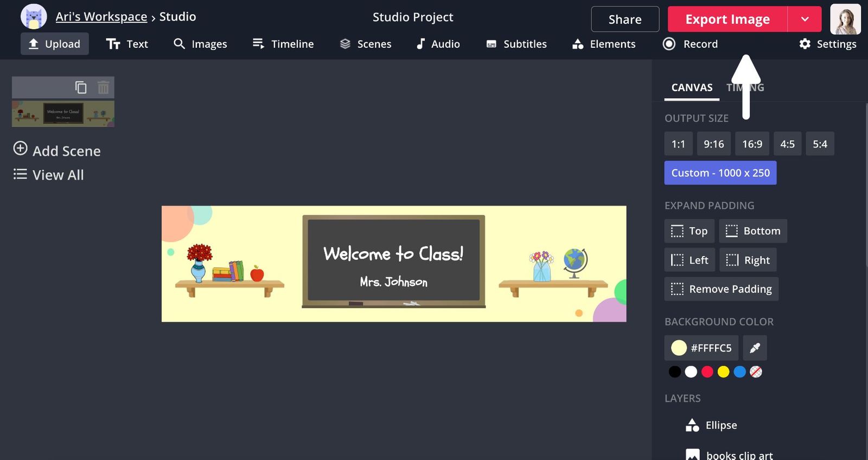Choose the 1:1 aspect ratio

click(678, 144)
